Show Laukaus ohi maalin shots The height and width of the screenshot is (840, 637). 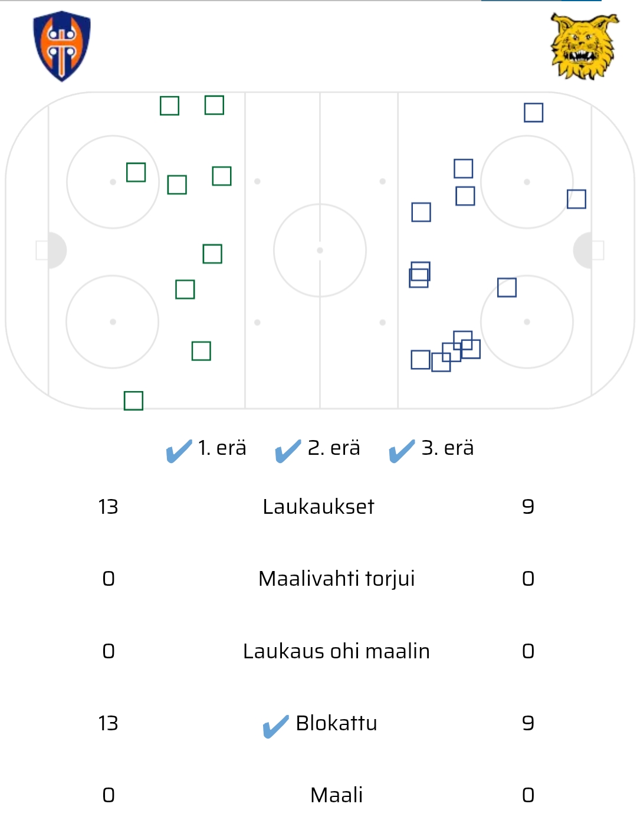tap(336, 651)
